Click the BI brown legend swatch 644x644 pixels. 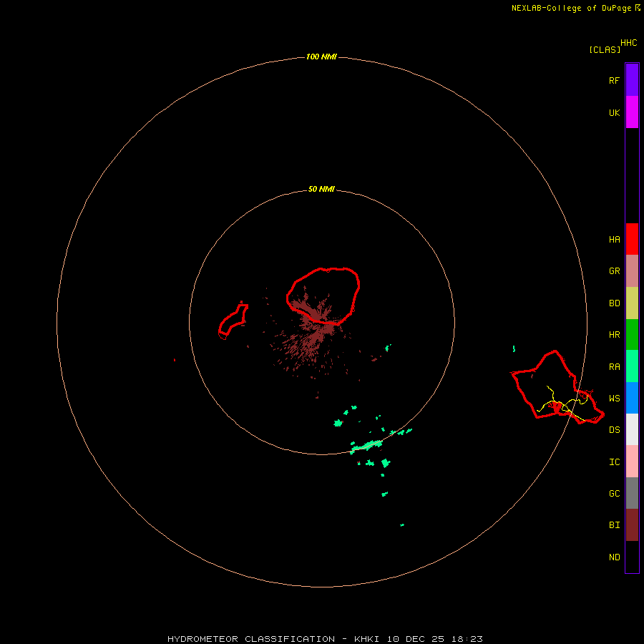coord(632,525)
